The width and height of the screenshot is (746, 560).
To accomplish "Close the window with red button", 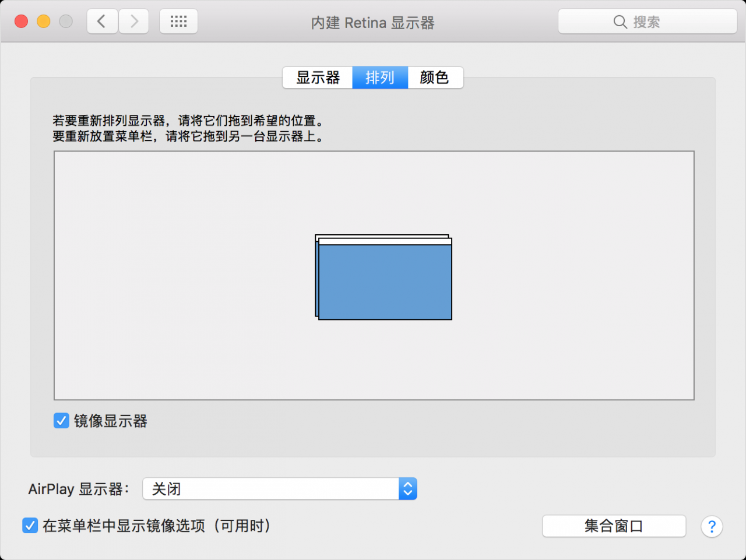I will (22, 22).
